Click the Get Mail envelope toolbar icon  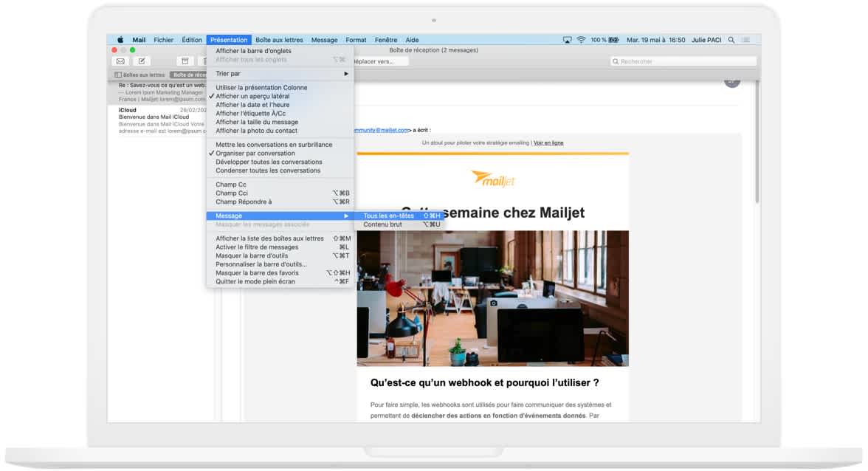(x=120, y=61)
